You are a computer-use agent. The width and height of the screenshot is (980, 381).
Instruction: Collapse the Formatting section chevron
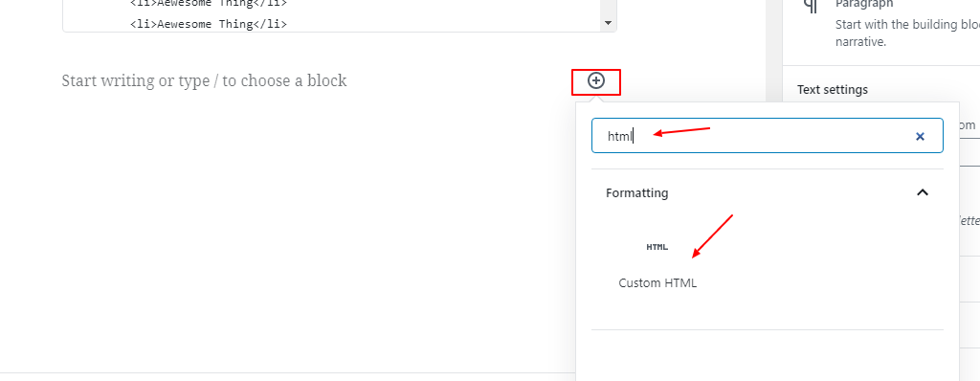tap(922, 192)
